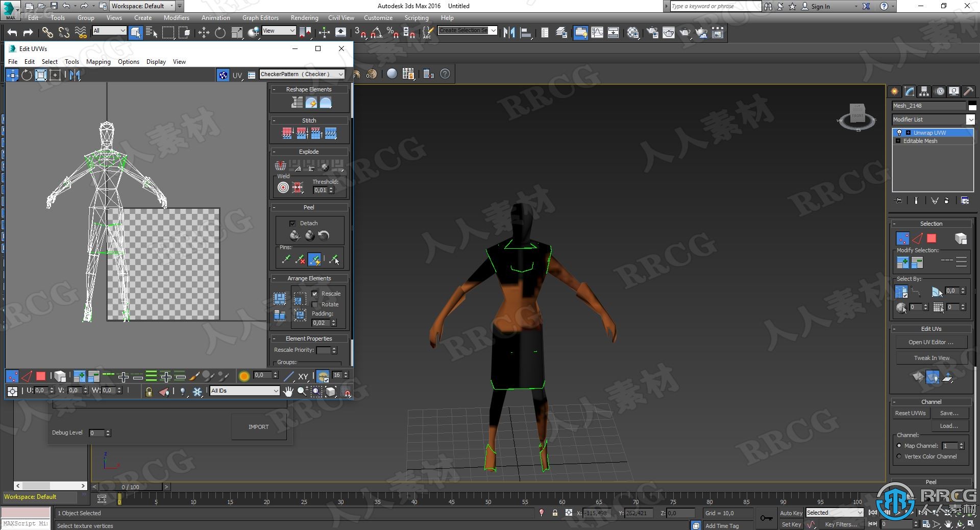Open the Modifier List dropdown
The height and width of the screenshot is (530, 980).
click(934, 119)
